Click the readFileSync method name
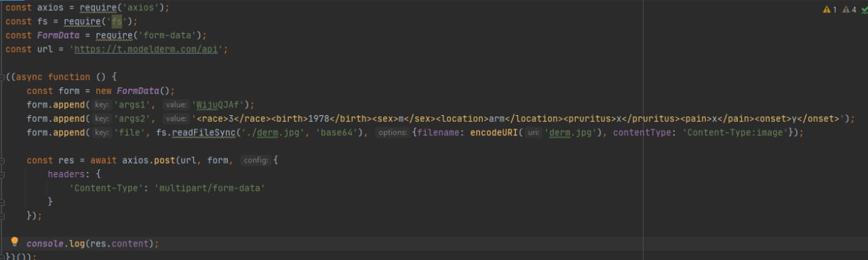Image resolution: width=868 pixels, height=260 pixels. [203, 133]
